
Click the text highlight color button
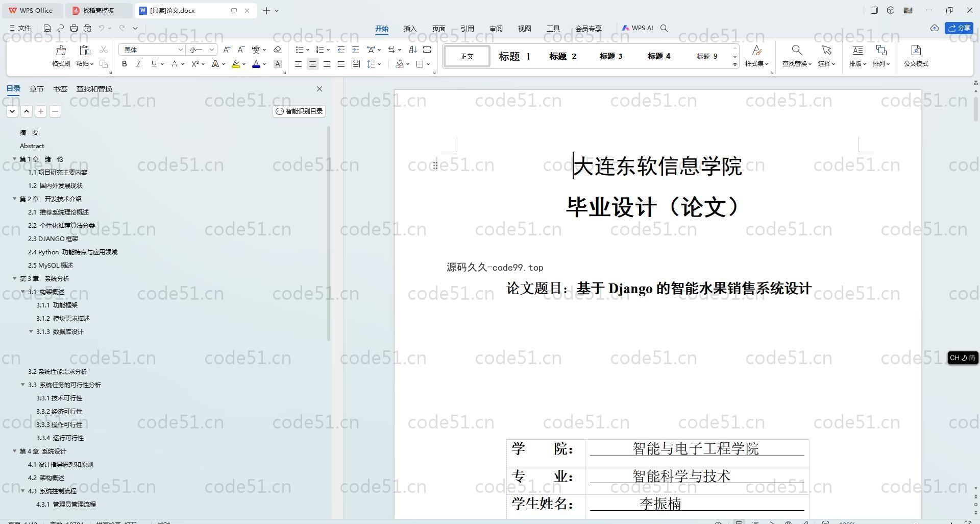click(235, 64)
